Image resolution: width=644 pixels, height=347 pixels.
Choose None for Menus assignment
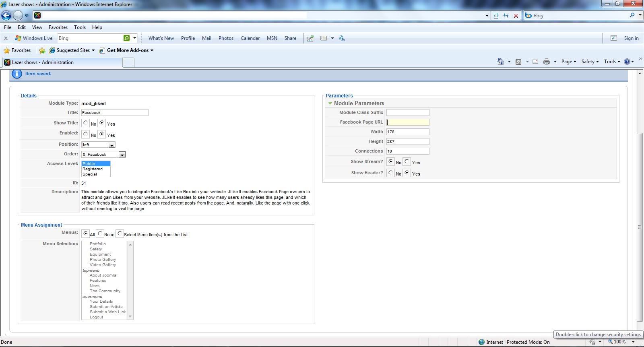pyautogui.click(x=100, y=234)
